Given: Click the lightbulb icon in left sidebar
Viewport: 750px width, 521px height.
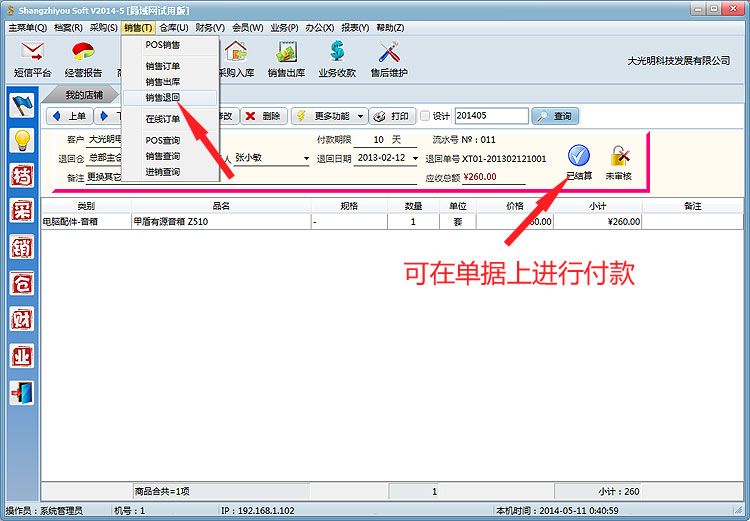Looking at the screenshot, I should pyautogui.click(x=22, y=141).
